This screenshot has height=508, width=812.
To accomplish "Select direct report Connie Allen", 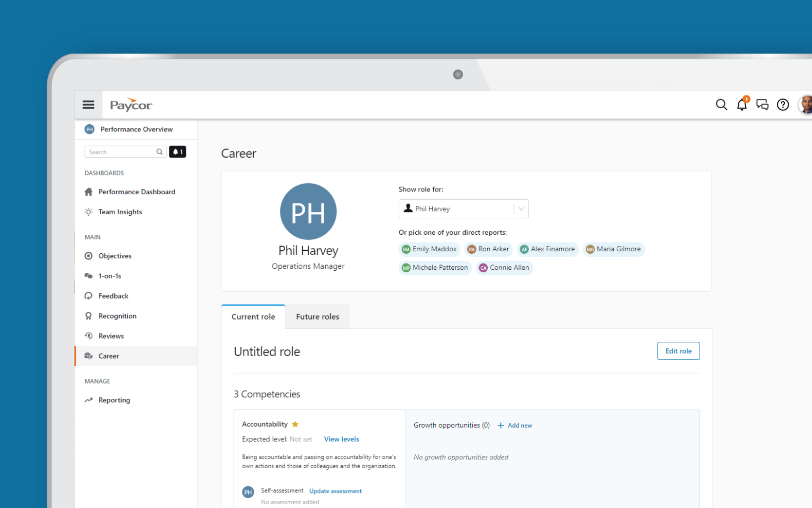I will [504, 267].
